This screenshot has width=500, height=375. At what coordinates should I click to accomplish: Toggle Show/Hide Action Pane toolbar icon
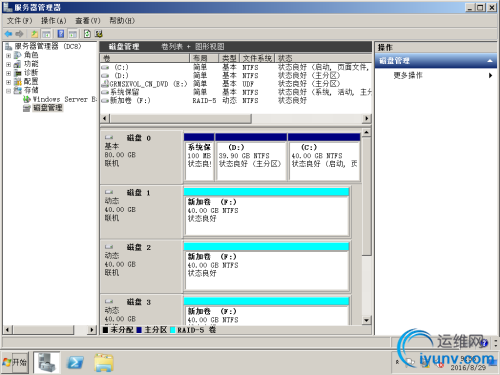(x=73, y=34)
